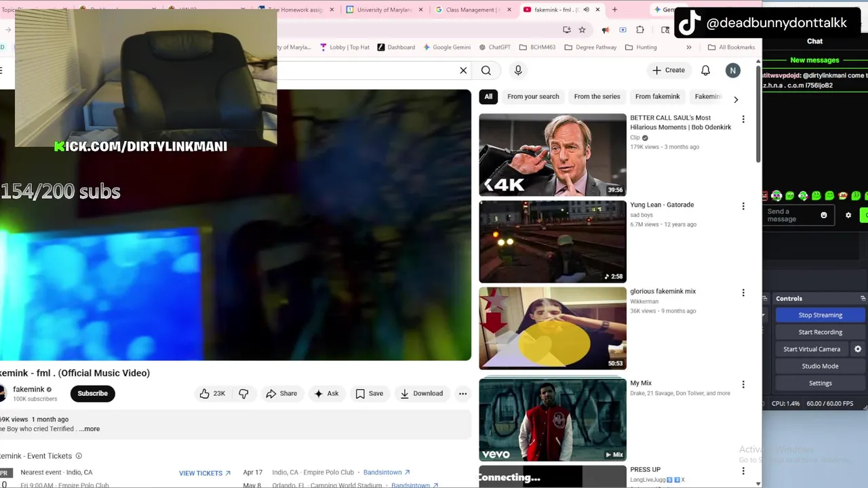The width and height of the screenshot is (868, 488).
Task: Open account avatar N menu
Action: 732,70
